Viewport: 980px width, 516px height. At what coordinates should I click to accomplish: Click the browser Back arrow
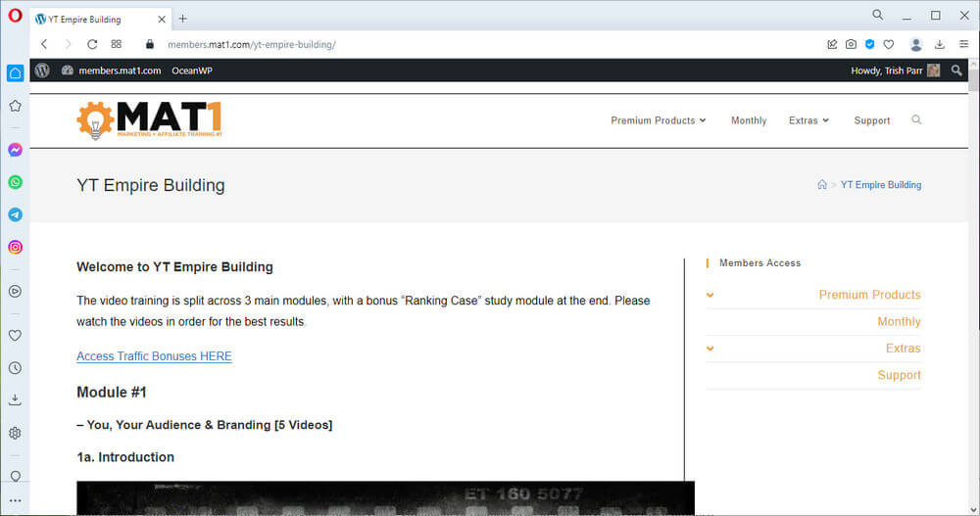44,44
